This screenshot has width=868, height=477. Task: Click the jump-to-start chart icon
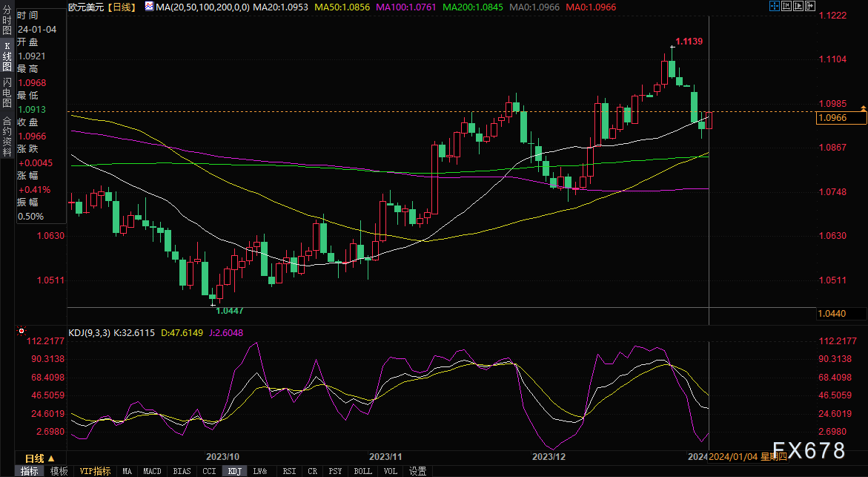pyautogui.click(x=785, y=6)
